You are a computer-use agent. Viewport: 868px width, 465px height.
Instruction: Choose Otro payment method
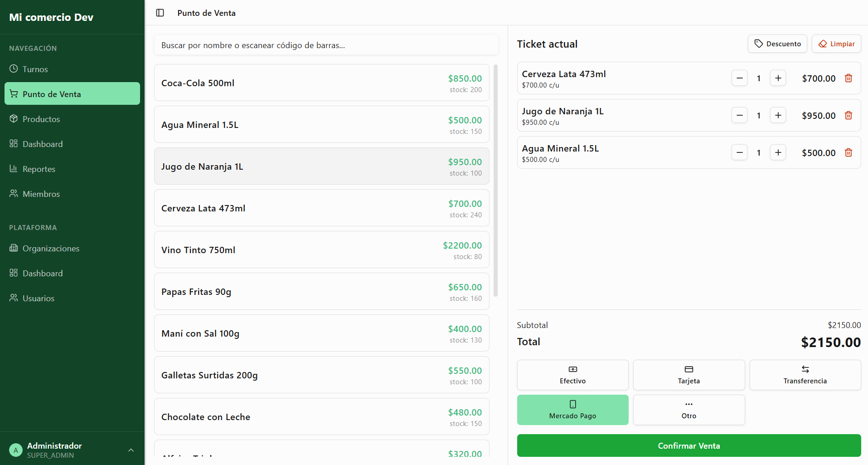[x=689, y=410]
